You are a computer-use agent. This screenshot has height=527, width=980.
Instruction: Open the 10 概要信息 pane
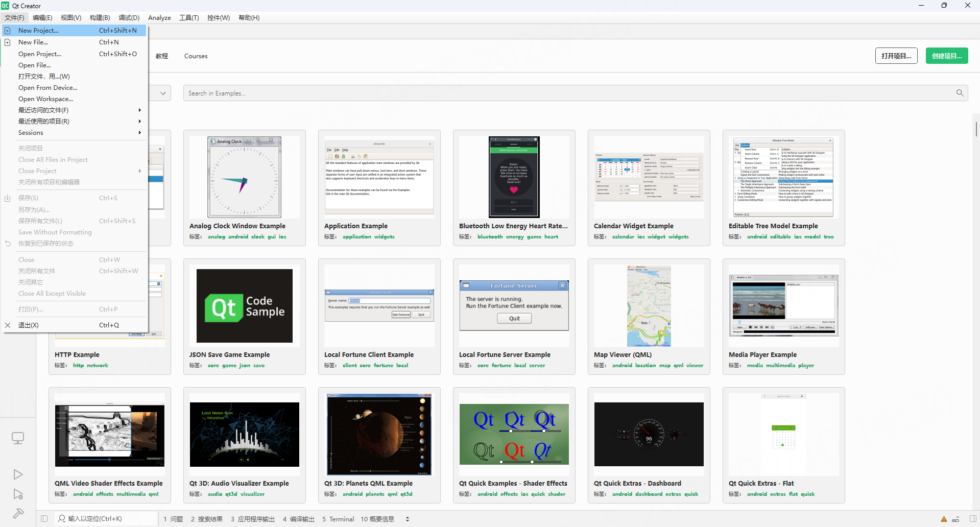pyautogui.click(x=377, y=519)
